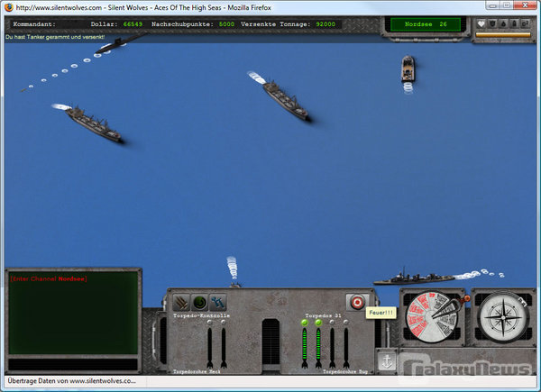
Task: Click the round green sonar icon
Action: click(x=200, y=303)
